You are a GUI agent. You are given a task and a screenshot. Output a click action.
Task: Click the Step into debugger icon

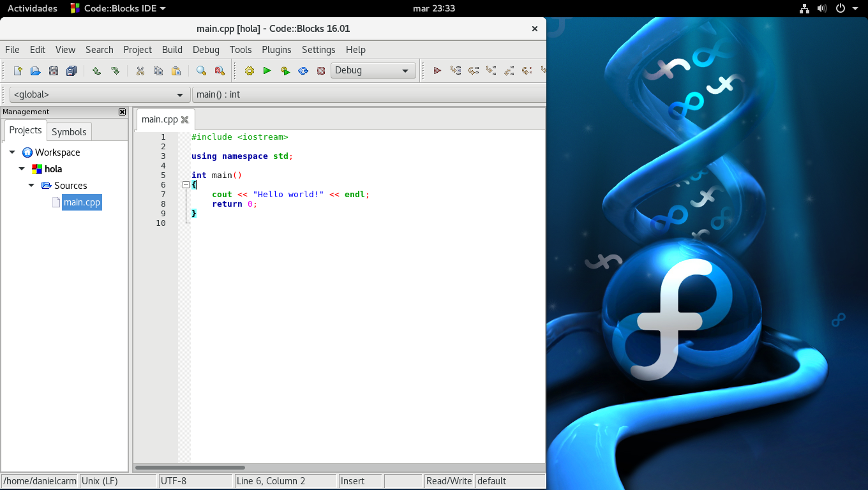(490, 70)
